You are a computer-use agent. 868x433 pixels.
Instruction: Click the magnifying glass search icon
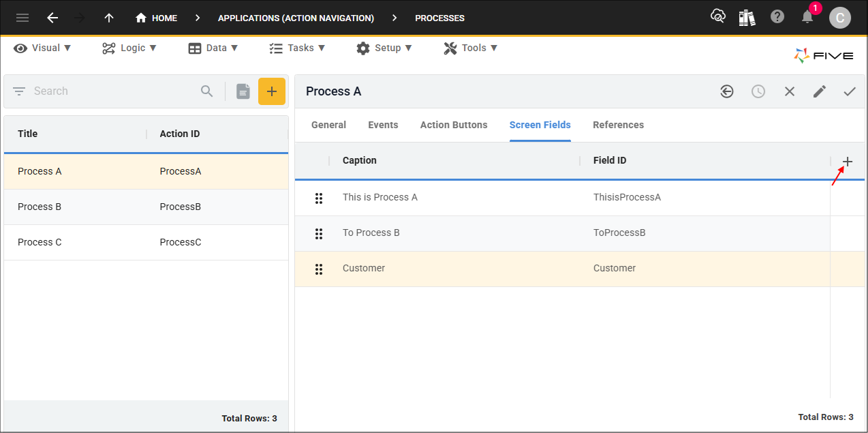207,91
